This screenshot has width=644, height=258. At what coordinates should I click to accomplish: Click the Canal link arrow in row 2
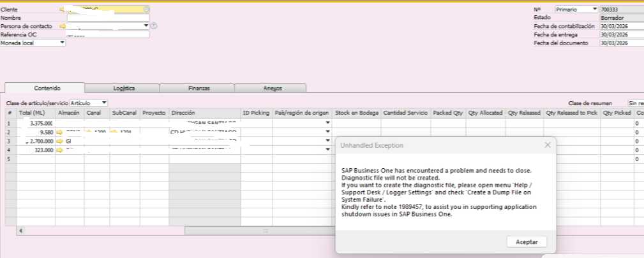tap(89, 132)
